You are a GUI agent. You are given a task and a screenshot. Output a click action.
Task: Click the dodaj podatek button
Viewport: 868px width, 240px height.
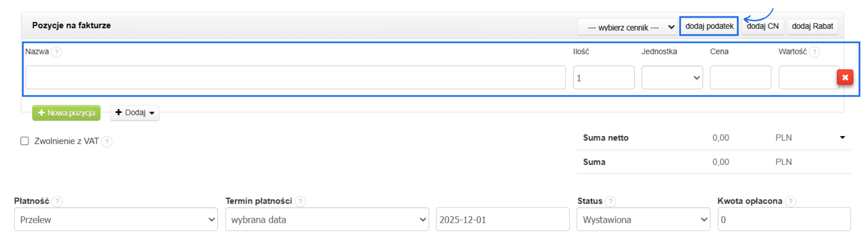click(709, 26)
